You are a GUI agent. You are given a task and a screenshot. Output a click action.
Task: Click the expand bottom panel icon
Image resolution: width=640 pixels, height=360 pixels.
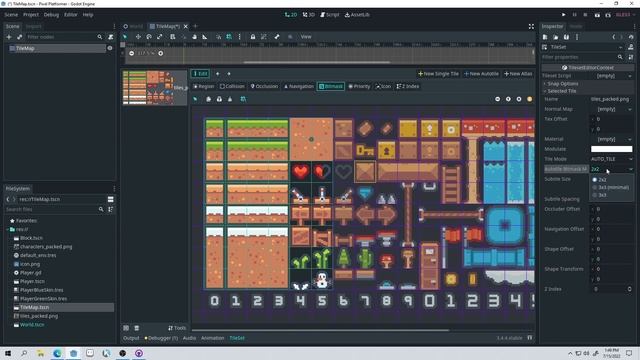click(x=530, y=338)
